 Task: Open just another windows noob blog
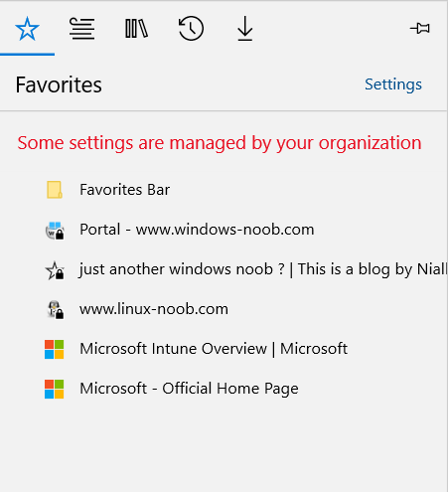(224, 269)
